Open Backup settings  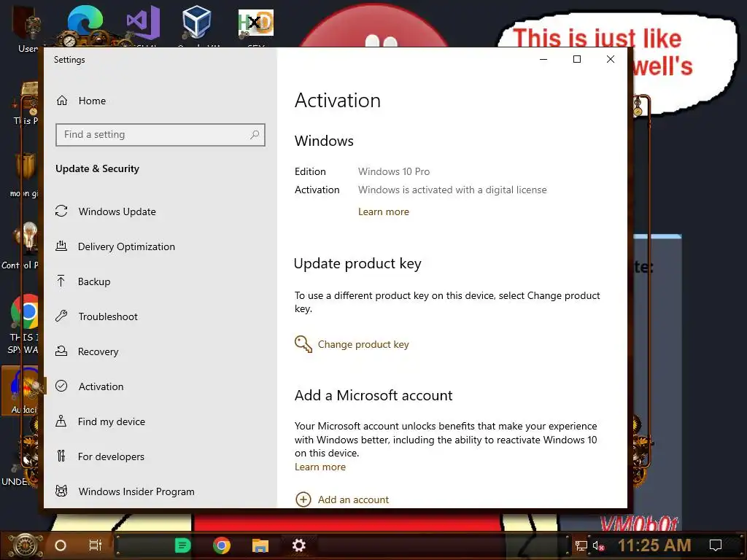(94, 281)
